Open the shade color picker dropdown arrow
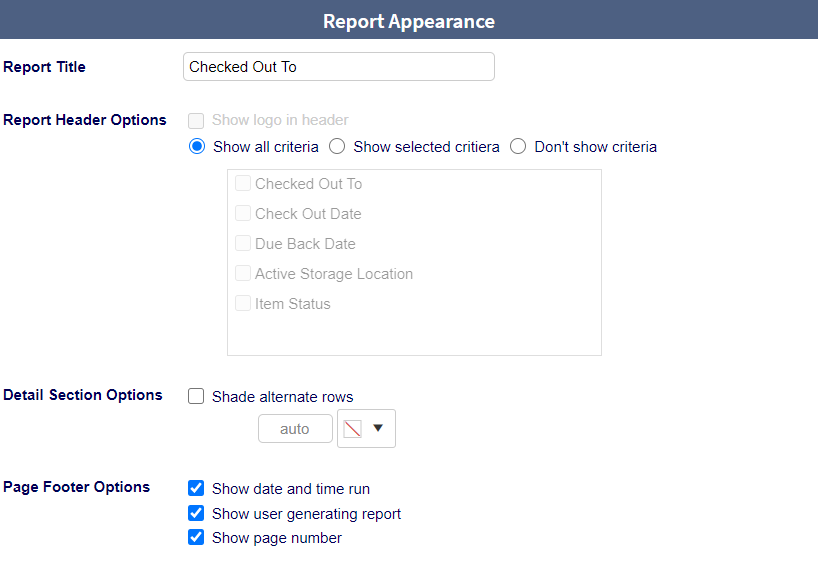The image size is (818, 563). coord(378,428)
